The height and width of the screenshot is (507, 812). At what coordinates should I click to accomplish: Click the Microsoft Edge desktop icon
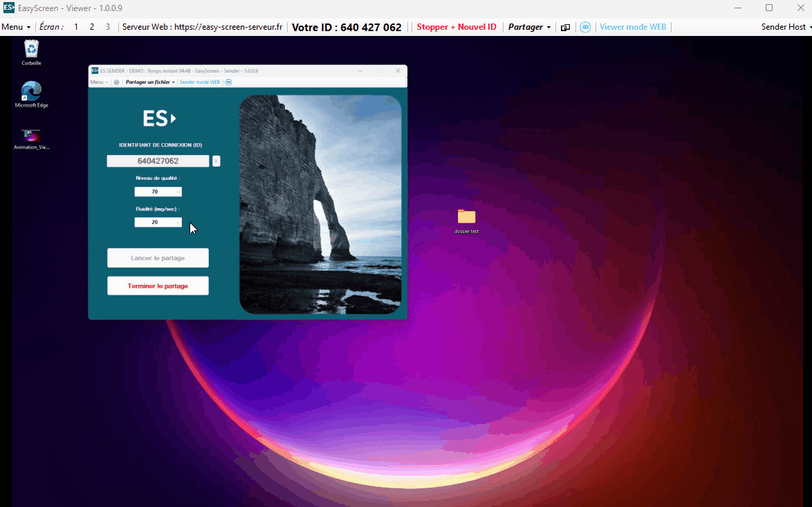[x=31, y=91]
